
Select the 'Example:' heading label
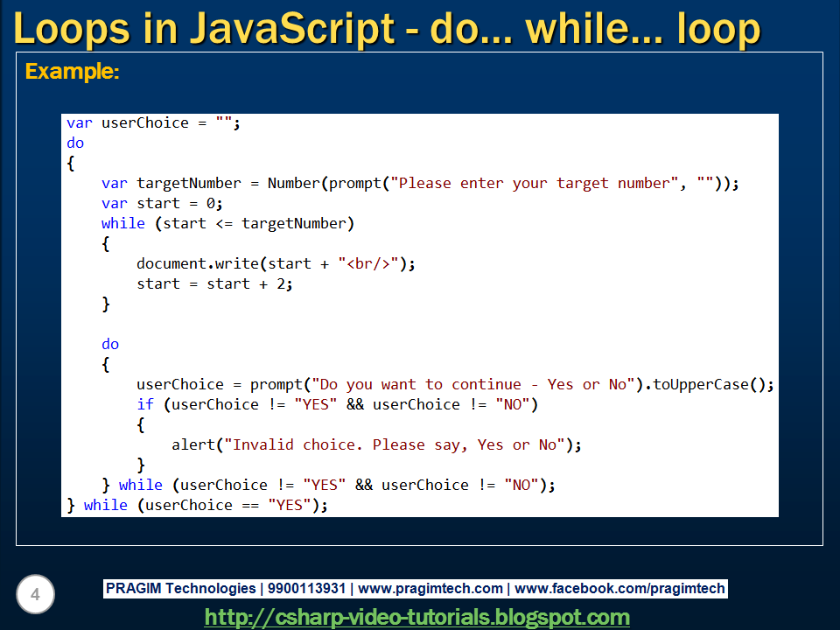click(x=56, y=72)
